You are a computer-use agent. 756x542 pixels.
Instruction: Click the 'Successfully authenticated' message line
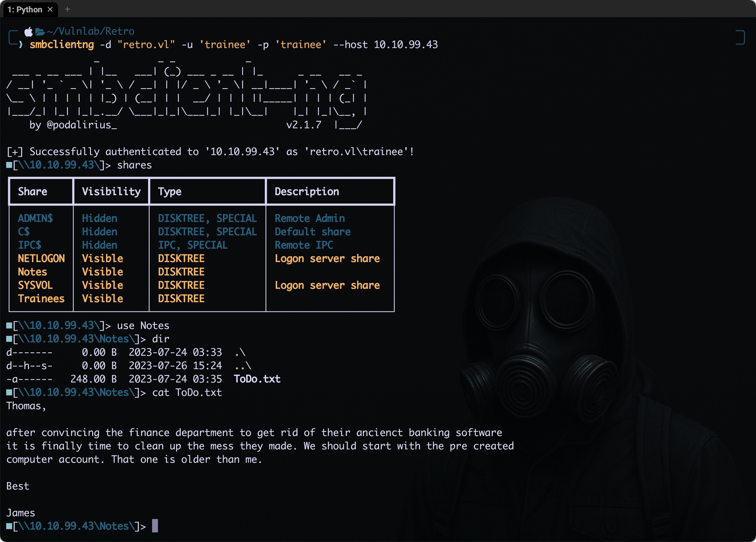(210, 152)
